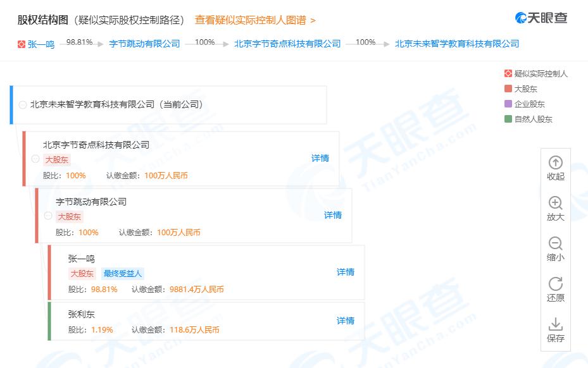
Task: Open 北京未来智学教育科技有限公司 link in control path
Action: [x=457, y=44]
